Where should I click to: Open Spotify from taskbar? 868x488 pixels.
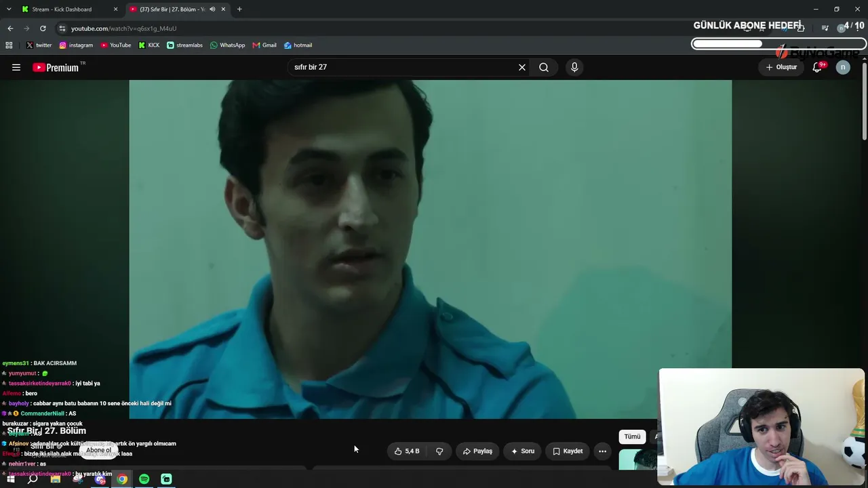point(144,479)
